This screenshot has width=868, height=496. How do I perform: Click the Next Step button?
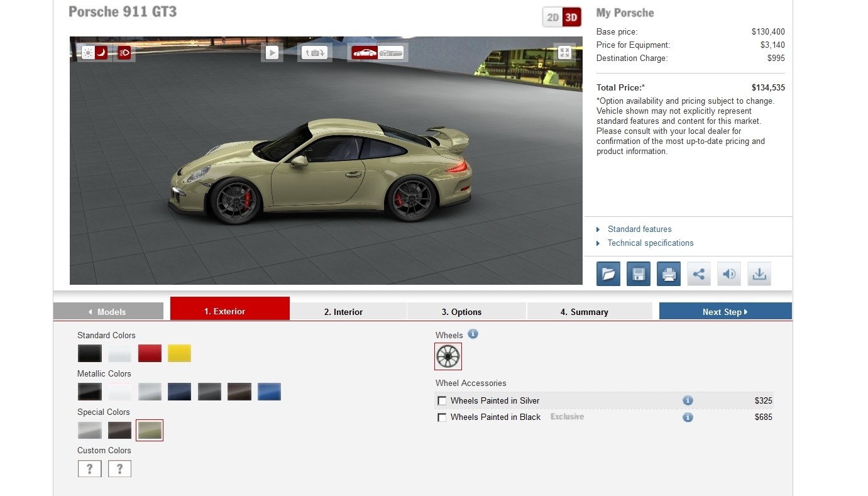coord(725,311)
